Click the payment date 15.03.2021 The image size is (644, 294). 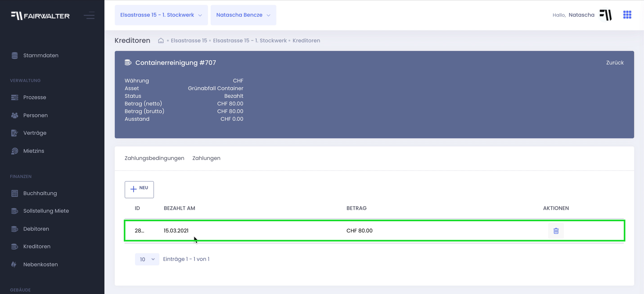pos(176,231)
